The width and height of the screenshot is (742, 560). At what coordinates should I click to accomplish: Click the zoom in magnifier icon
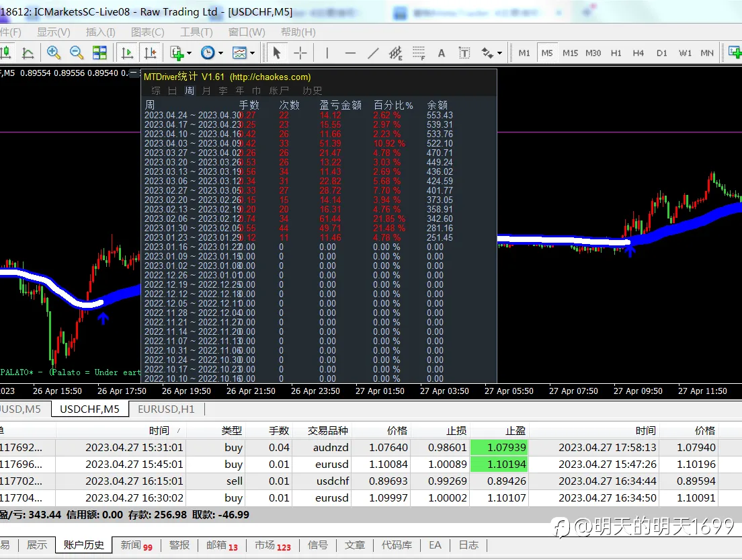pyautogui.click(x=54, y=53)
